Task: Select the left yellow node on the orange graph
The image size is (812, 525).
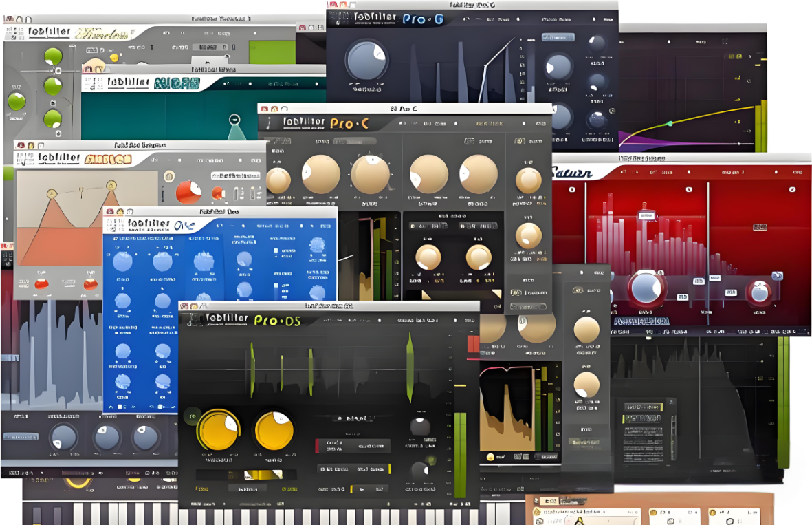Action: point(52,194)
